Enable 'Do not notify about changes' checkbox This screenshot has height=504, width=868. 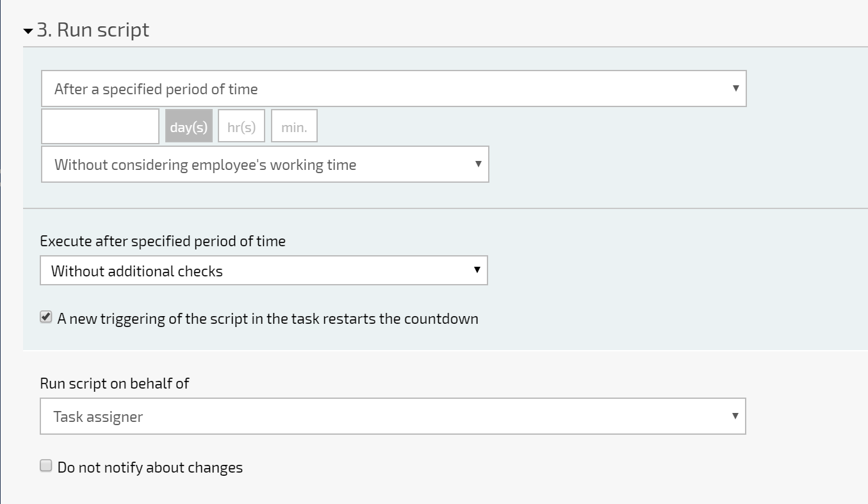(46, 466)
